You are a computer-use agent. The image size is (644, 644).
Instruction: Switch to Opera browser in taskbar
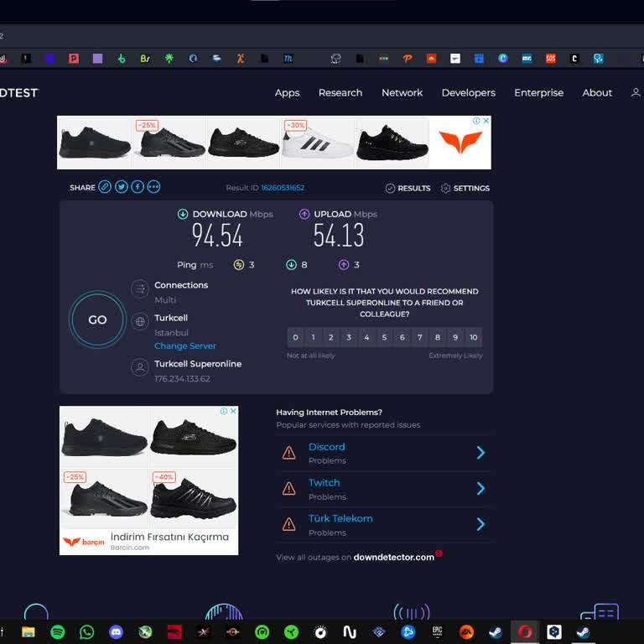[x=524, y=631]
